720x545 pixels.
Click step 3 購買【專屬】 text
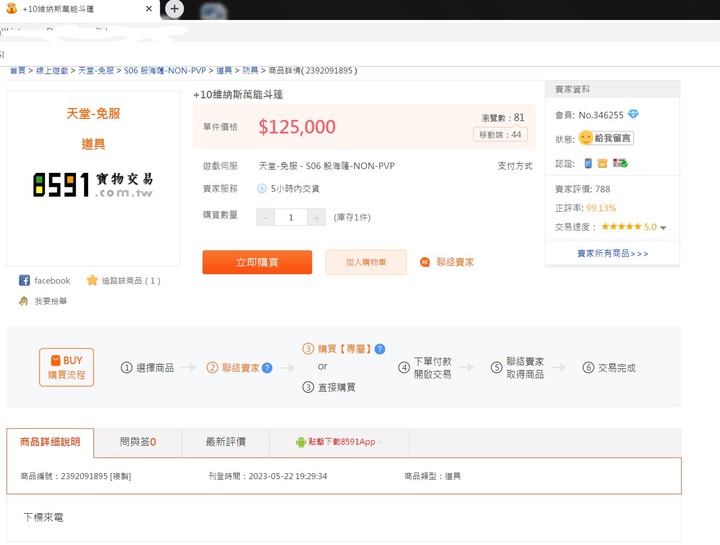point(344,349)
